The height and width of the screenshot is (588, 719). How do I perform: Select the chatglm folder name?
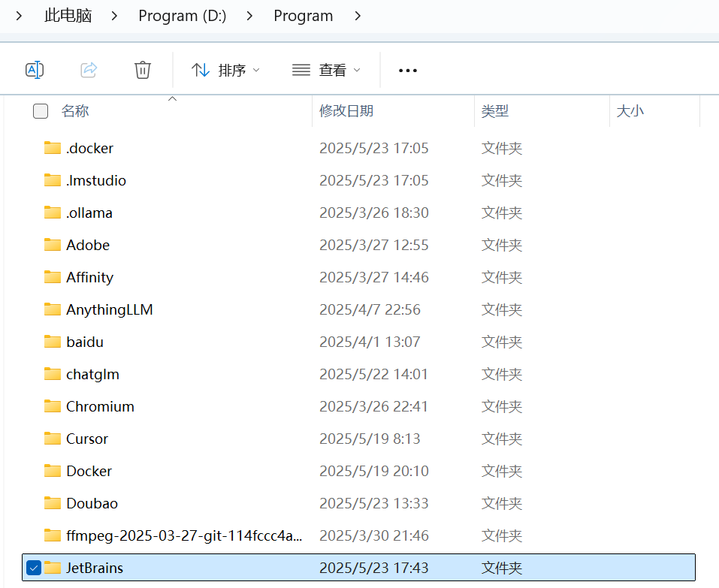(92, 374)
